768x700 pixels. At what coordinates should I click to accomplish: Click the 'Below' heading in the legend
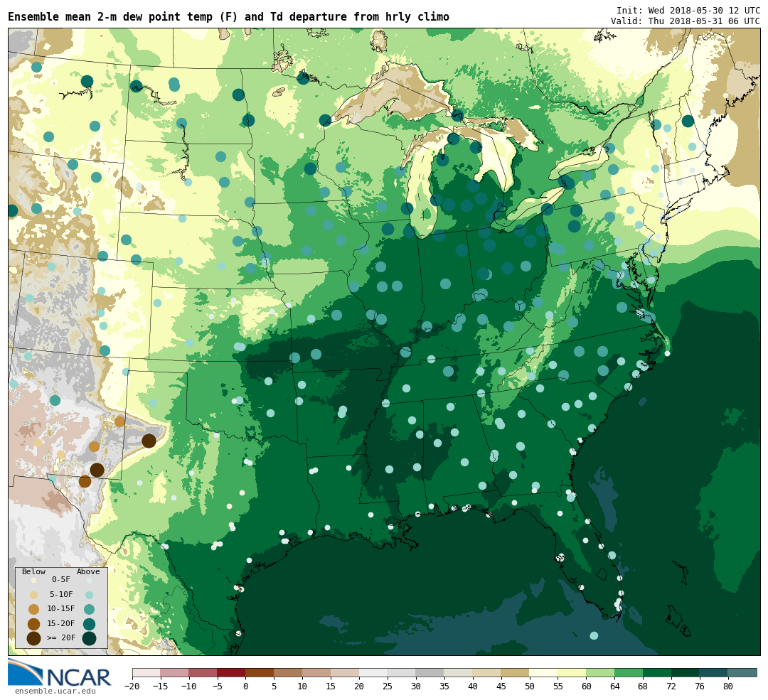point(33,572)
